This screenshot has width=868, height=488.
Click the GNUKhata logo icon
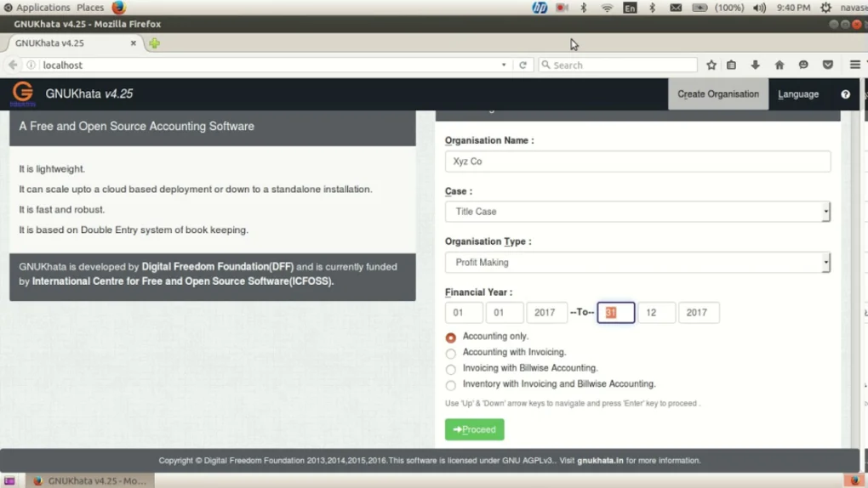[x=23, y=94]
